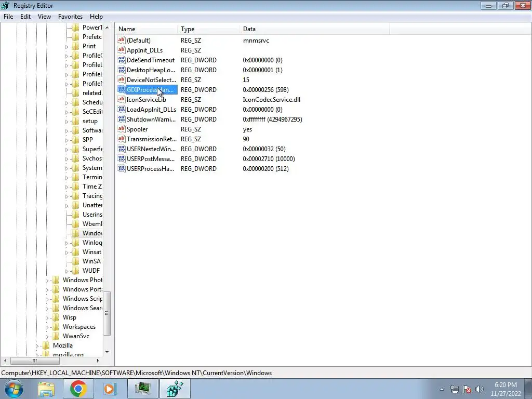Select the related. key
Screen dimensions: 532x399
[92, 92]
